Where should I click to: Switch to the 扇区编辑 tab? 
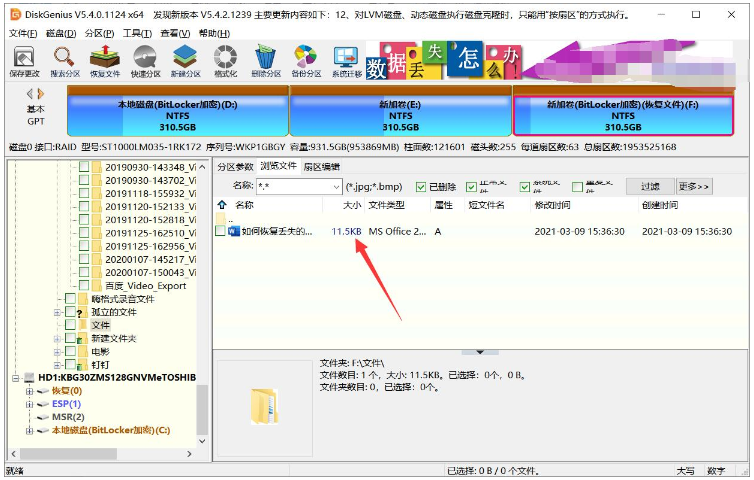tap(322, 166)
